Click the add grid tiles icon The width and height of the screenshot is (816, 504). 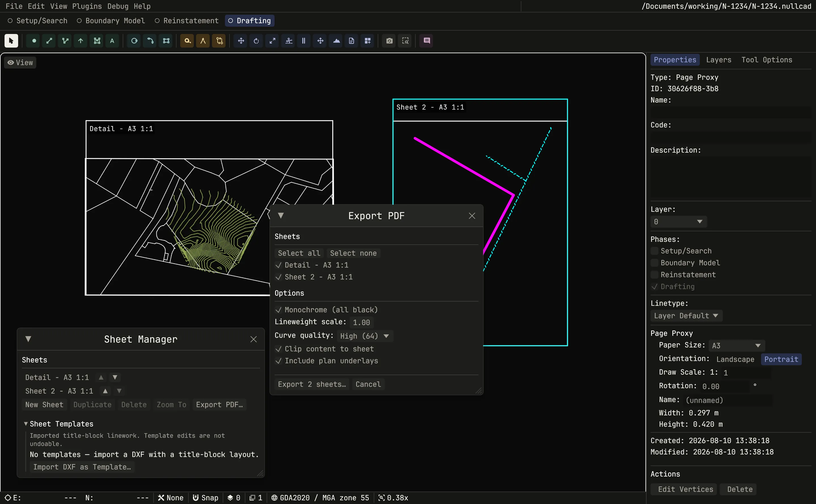367,41
